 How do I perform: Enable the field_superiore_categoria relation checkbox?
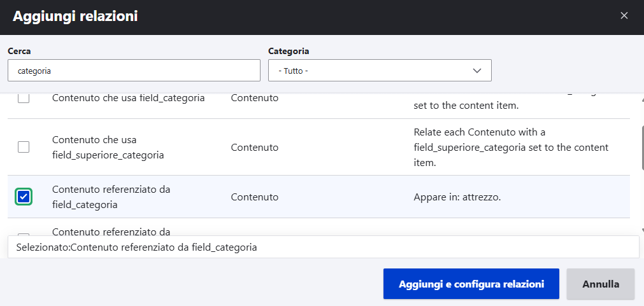point(24,147)
